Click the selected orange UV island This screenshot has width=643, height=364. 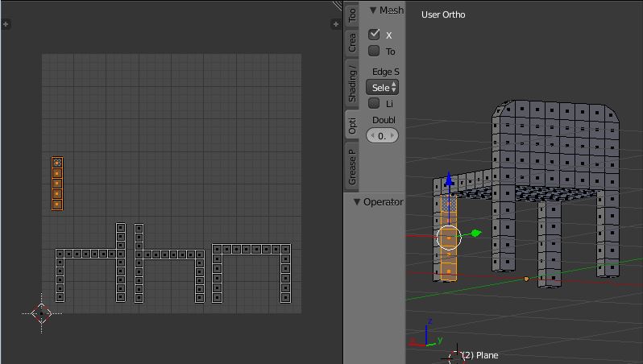pos(57,184)
